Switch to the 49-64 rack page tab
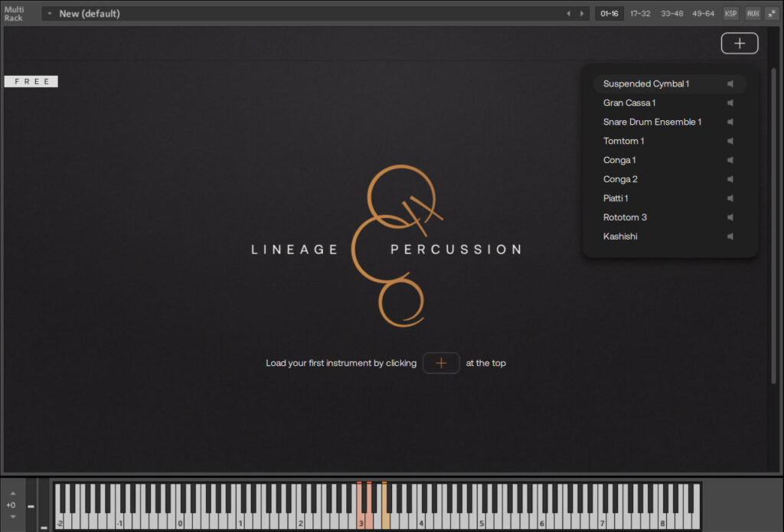The width and height of the screenshot is (784, 532). click(x=703, y=14)
